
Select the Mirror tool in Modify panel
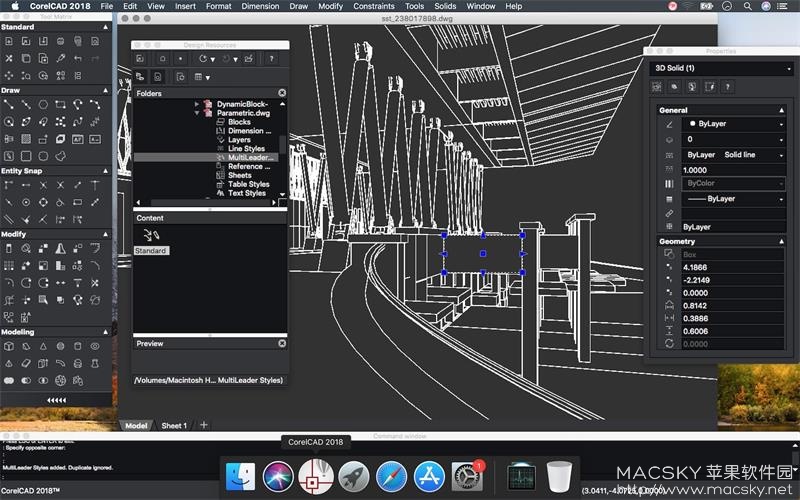pyautogui.click(x=60, y=248)
